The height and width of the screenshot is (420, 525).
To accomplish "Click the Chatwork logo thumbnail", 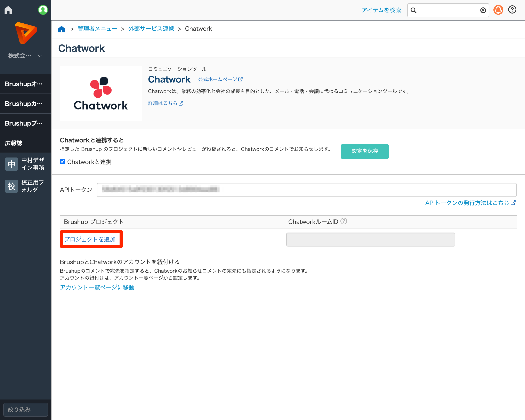I will point(101,93).
